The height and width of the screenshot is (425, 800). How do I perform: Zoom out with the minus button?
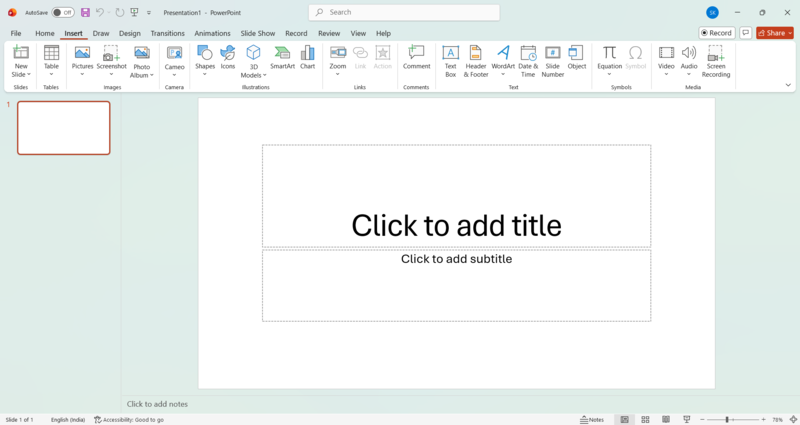click(x=702, y=419)
